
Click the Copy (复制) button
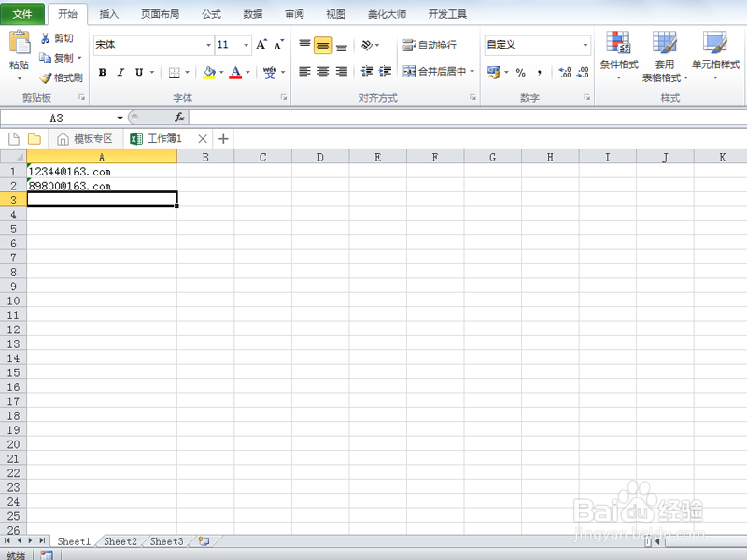point(57,58)
